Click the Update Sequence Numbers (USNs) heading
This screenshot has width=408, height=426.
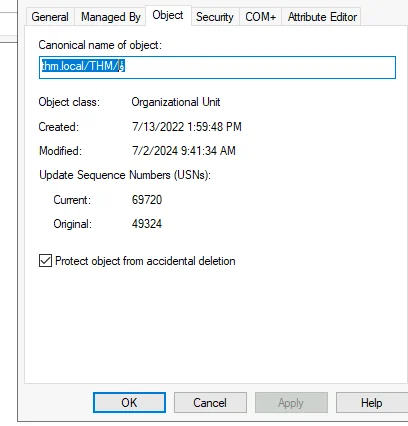pos(125,175)
